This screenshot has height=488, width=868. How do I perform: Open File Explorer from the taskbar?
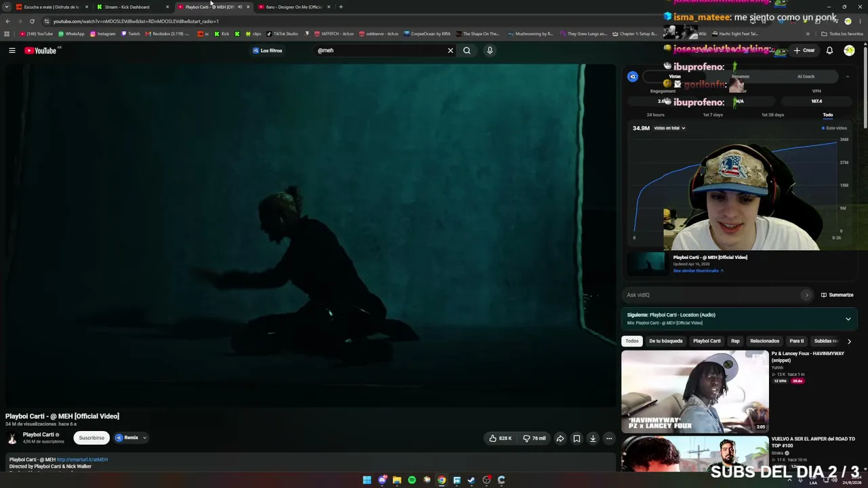[397, 480]
